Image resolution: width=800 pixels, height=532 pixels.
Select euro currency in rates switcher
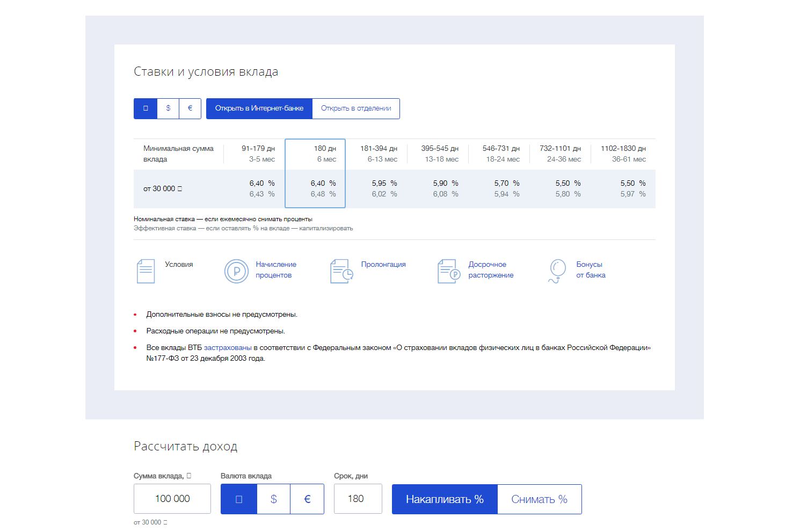coord(190,108)
